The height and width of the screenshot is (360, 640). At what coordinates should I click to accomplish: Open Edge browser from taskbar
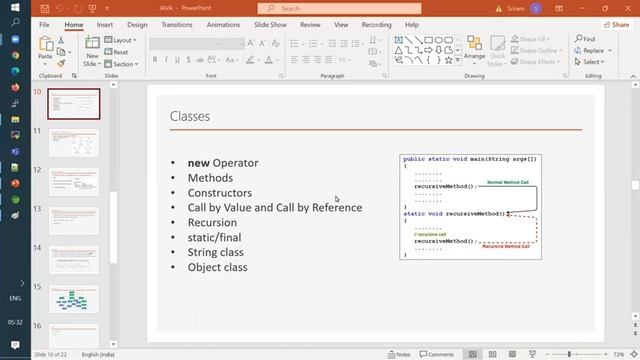[15, 71]
